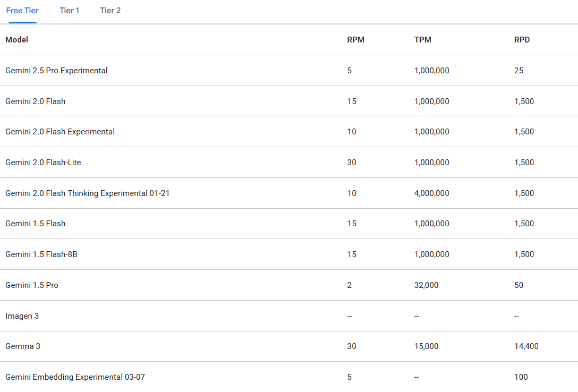Switch to the Tier 2 tab
The image size is (578, 392).
point(110,11)
